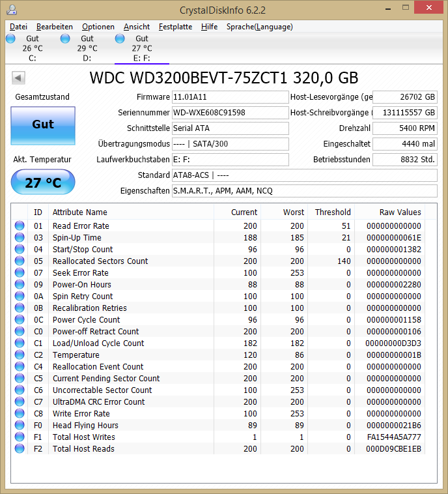Click the Übertragungsmodus SATA/300 field

[x=230, y=144]
